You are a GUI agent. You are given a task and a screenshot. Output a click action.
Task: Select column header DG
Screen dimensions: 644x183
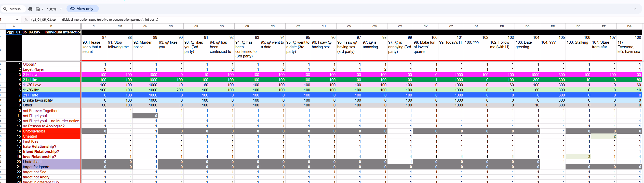tap(629, 26)
